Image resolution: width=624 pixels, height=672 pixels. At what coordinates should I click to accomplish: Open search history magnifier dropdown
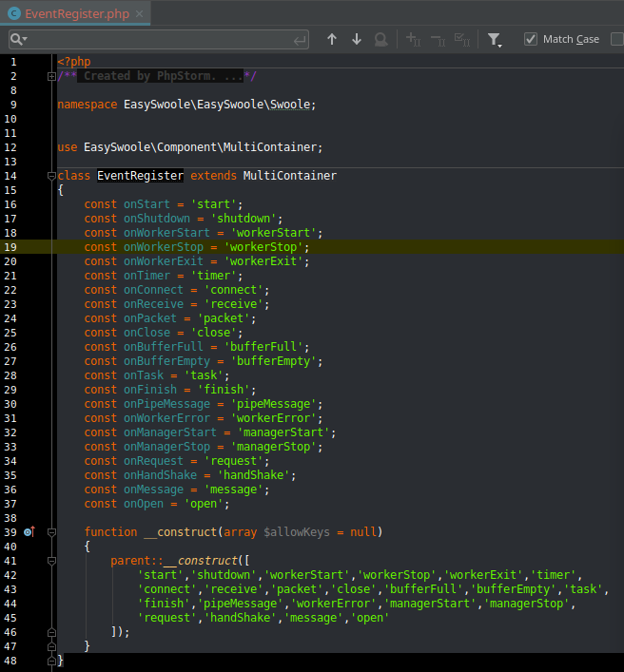(19, 39)
